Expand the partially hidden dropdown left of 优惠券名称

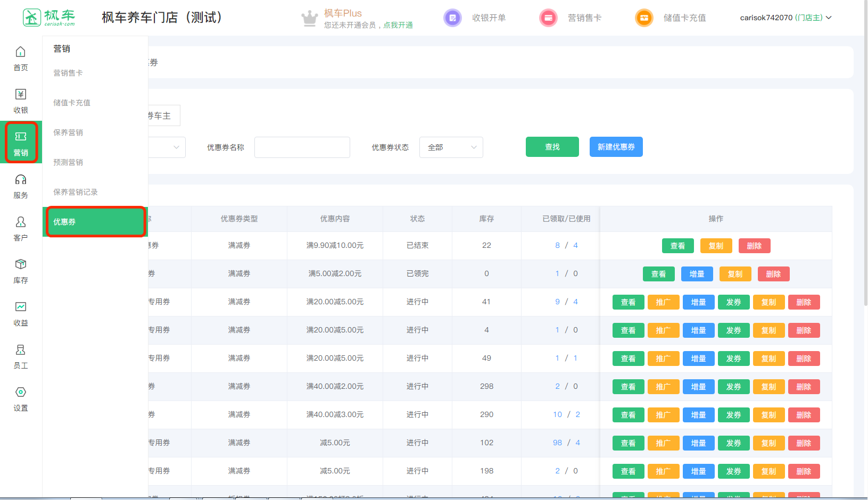point(168,147)
